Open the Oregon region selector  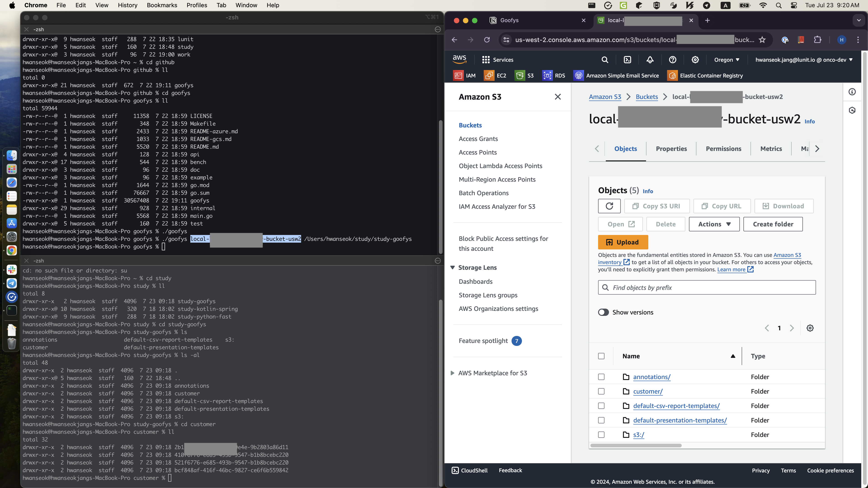(727, 60)
